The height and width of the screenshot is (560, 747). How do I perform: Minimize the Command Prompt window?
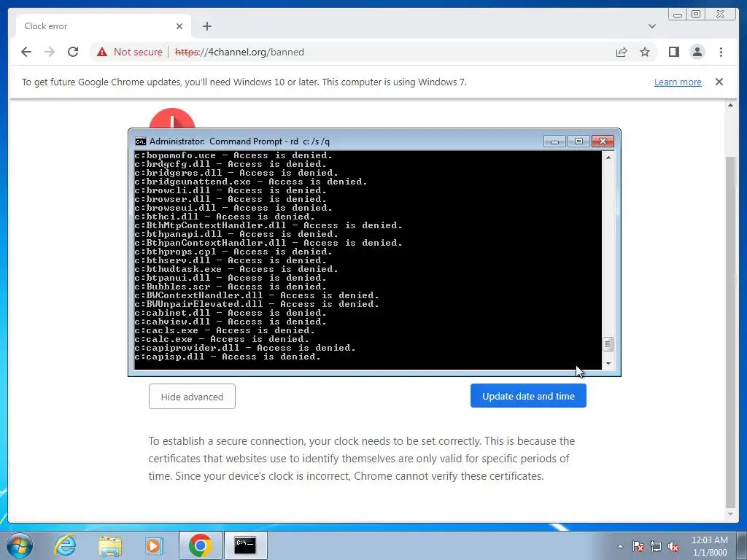point(554,141)
